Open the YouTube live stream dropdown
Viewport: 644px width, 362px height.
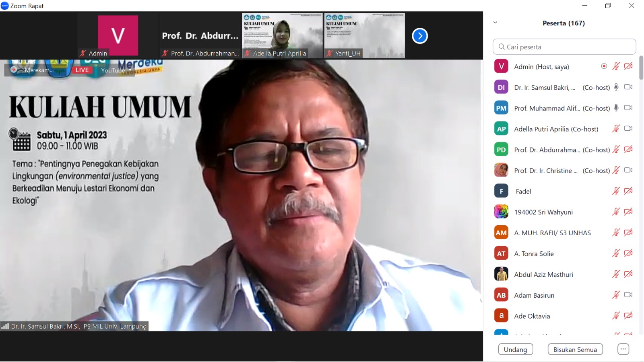click(130, 70)
